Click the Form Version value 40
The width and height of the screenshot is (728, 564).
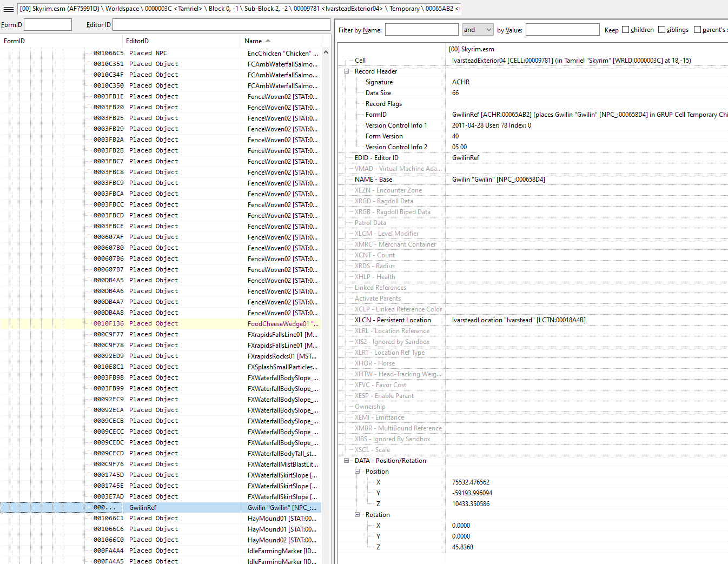point(455,136)
